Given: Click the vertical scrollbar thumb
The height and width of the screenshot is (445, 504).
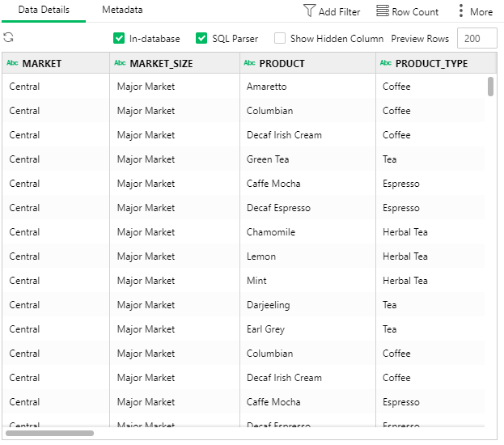Looking at the screenshot, I should 491,87.
